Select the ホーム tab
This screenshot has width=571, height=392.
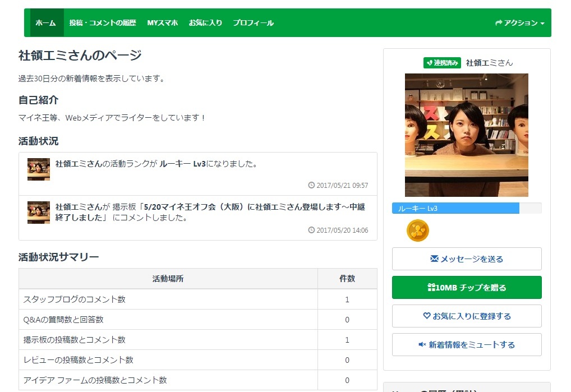(45, 23)
